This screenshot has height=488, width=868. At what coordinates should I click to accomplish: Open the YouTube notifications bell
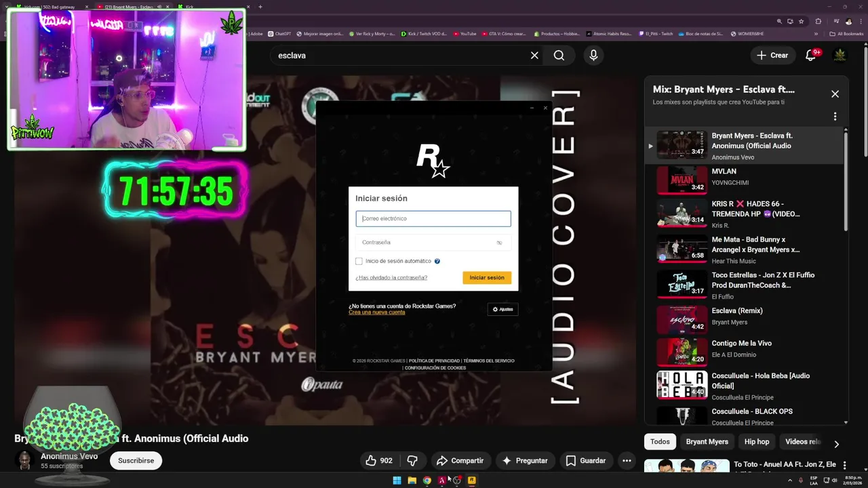(x=811, y=56)
